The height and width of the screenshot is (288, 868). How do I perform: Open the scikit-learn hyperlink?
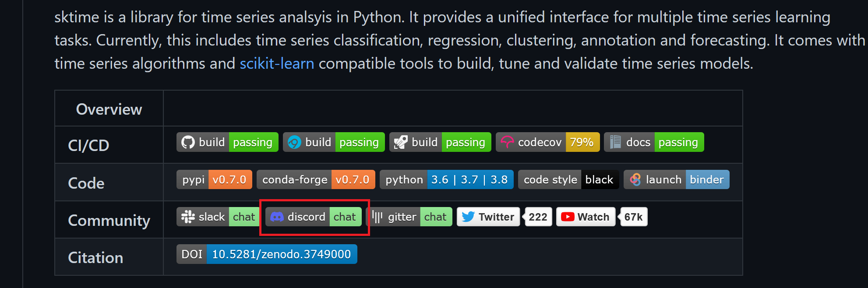[276, 63]
